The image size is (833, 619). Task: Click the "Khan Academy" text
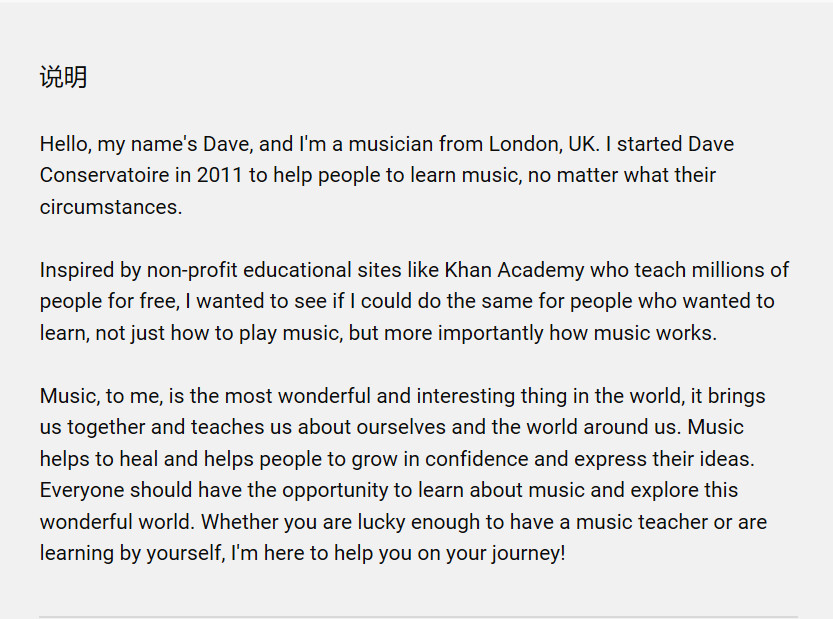(x=514, y=270)
